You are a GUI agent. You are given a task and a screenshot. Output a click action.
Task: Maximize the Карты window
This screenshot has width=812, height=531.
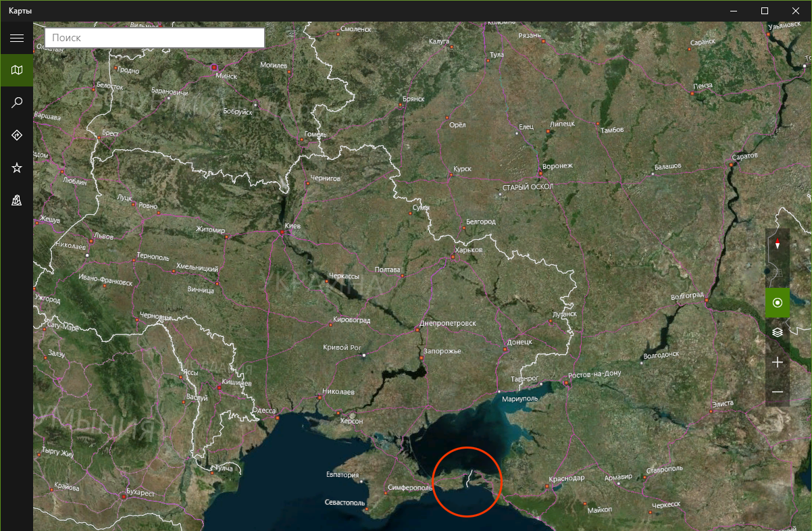click(764, 11)
